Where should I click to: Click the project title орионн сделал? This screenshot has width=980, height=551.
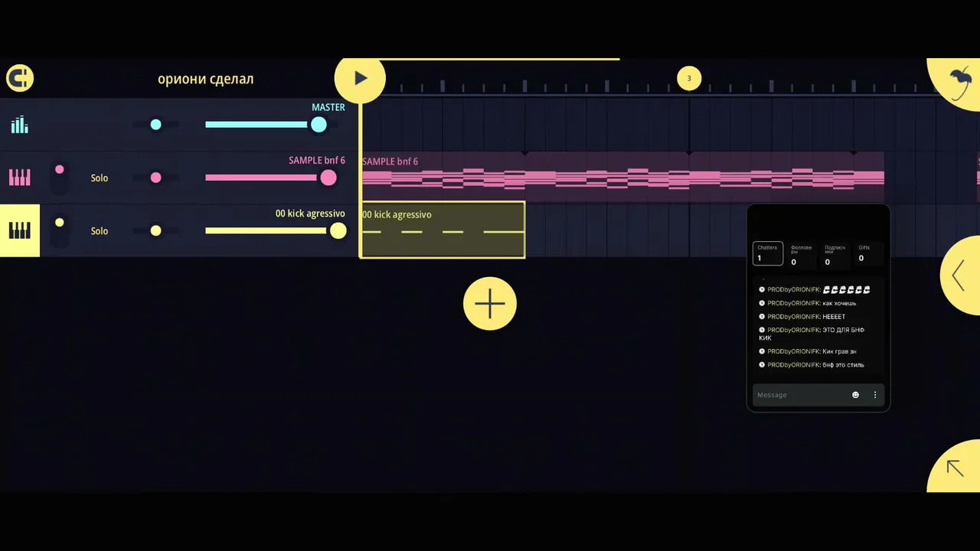(205, 79)
